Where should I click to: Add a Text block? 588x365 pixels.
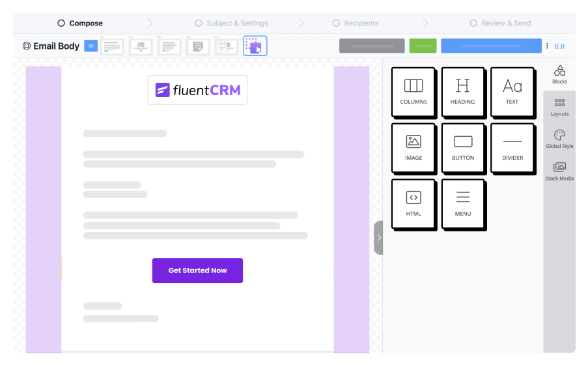coord(512,92)
